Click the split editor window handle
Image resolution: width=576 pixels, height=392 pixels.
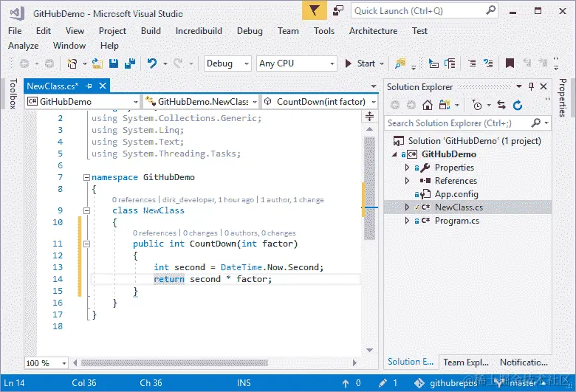pos(369,117)
